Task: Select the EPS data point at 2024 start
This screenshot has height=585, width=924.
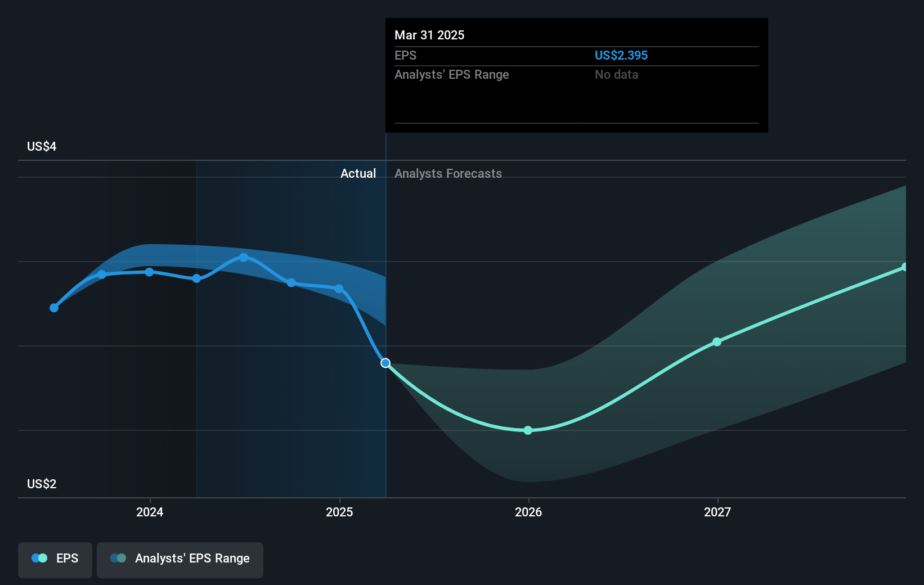Action: [150, 272]
